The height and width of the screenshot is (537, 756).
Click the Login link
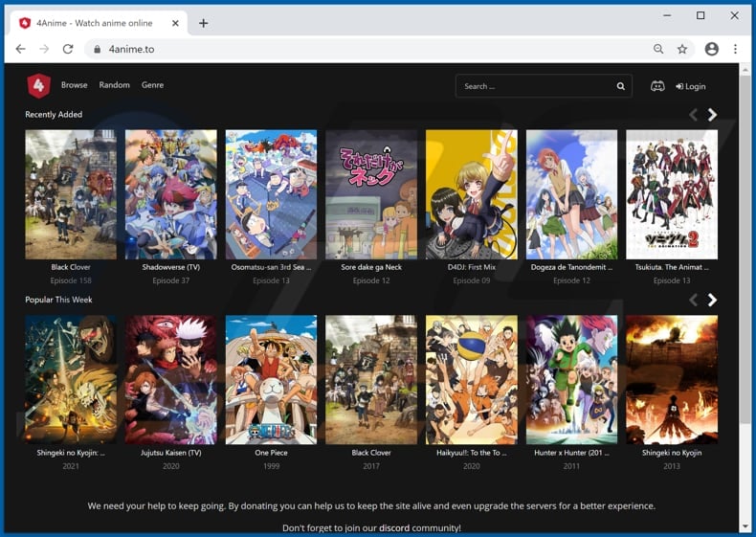(x=690, y=86)
